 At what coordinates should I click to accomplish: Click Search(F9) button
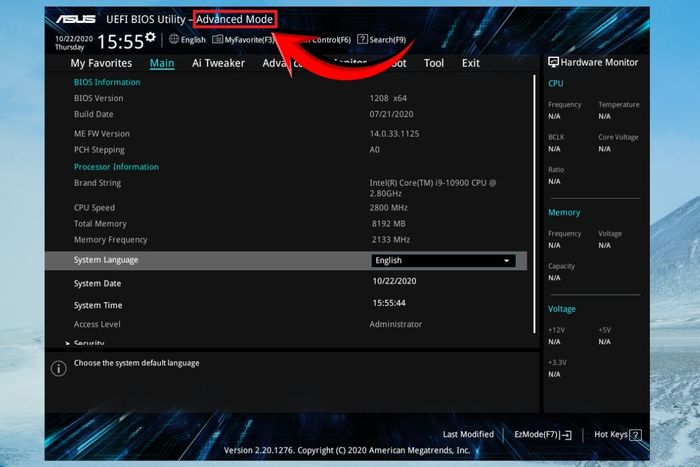click(382, 39)
